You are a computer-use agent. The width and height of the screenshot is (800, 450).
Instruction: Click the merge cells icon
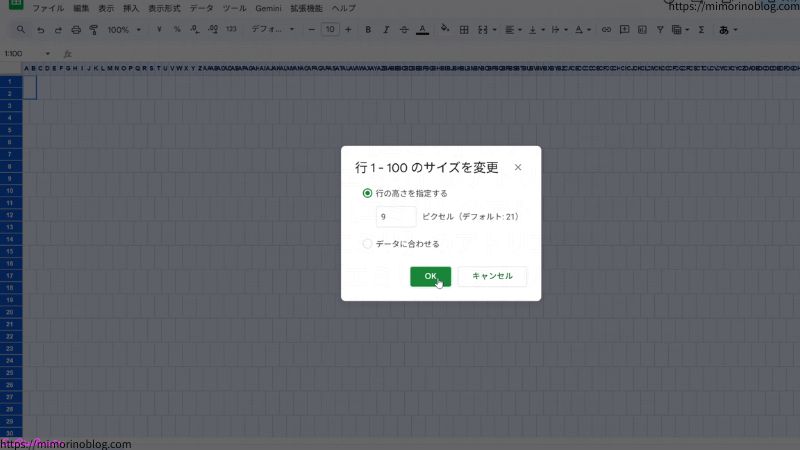[x=483, y=30]
